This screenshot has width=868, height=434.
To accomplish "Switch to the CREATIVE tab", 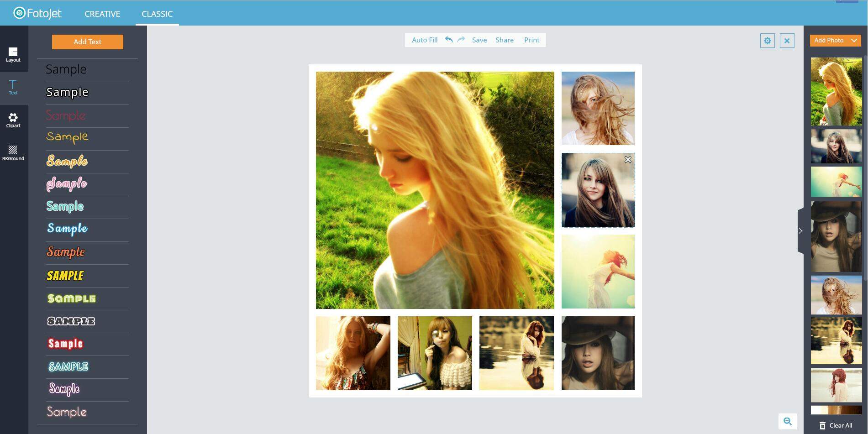I will coord(102,14).
